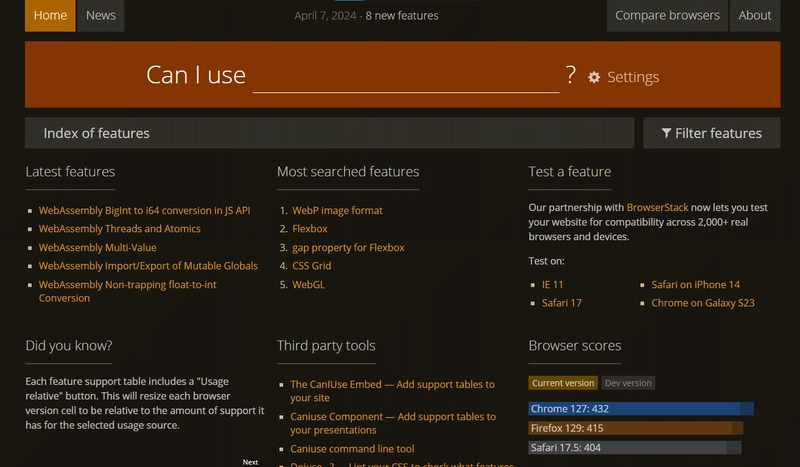Viewport: 800px width, 467px height.
Task: Open WebAssembly Threads and Atomics link
Action: pyautogui.click(x=119, y=229)
